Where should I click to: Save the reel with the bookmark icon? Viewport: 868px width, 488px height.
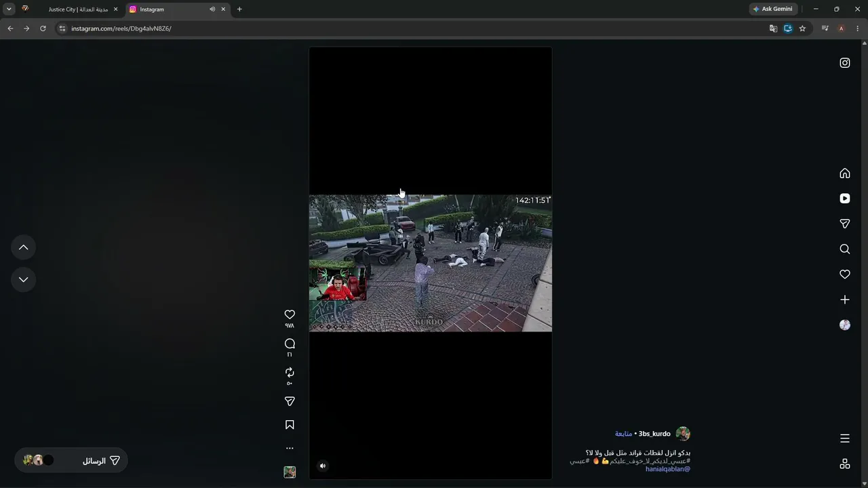point(290,425)
